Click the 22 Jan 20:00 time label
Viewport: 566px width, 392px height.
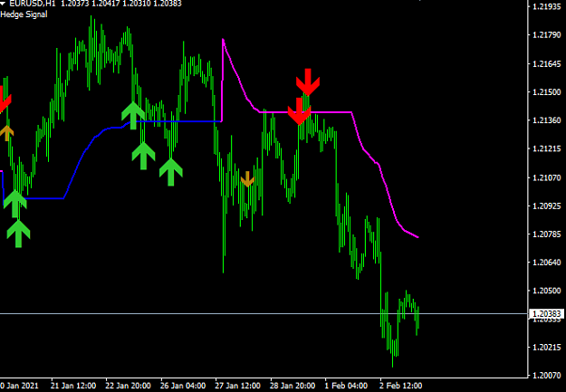tap(129, 386)
